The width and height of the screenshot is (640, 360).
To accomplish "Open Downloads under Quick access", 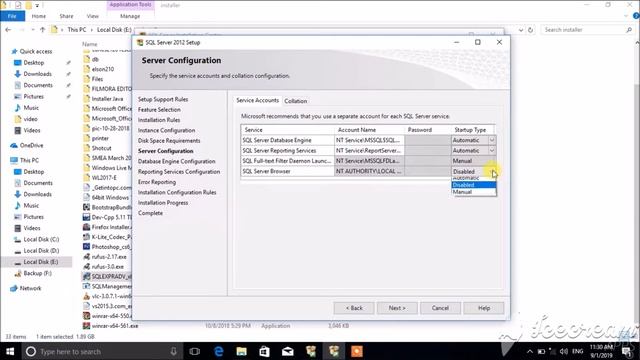I will pyautogui.click(x=37, y=74).
